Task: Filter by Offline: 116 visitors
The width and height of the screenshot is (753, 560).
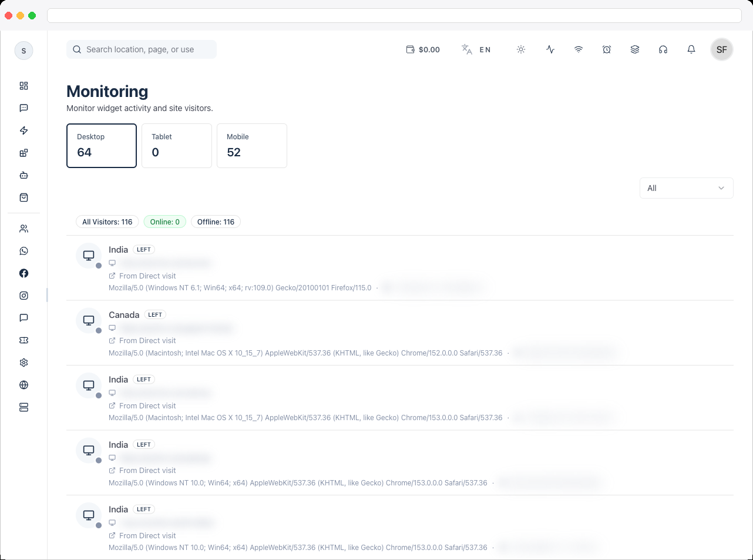Action: pyautogui.click(x=216, y=222)
